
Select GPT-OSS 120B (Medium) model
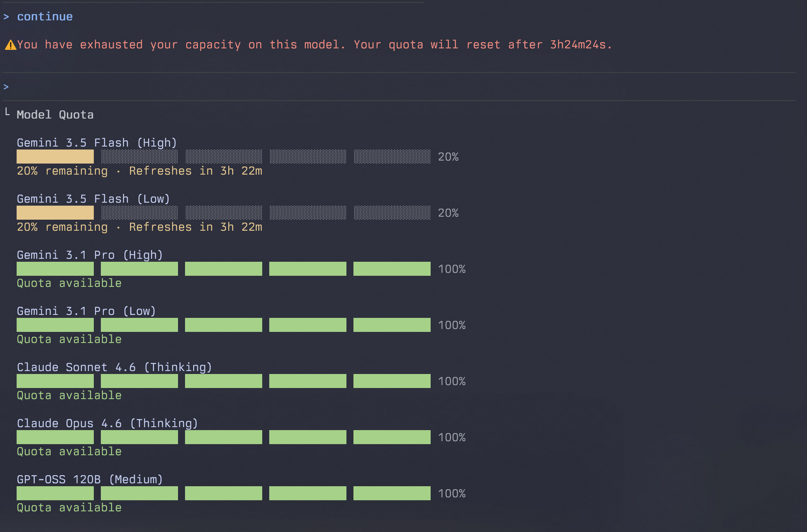[x=90, y=479]
